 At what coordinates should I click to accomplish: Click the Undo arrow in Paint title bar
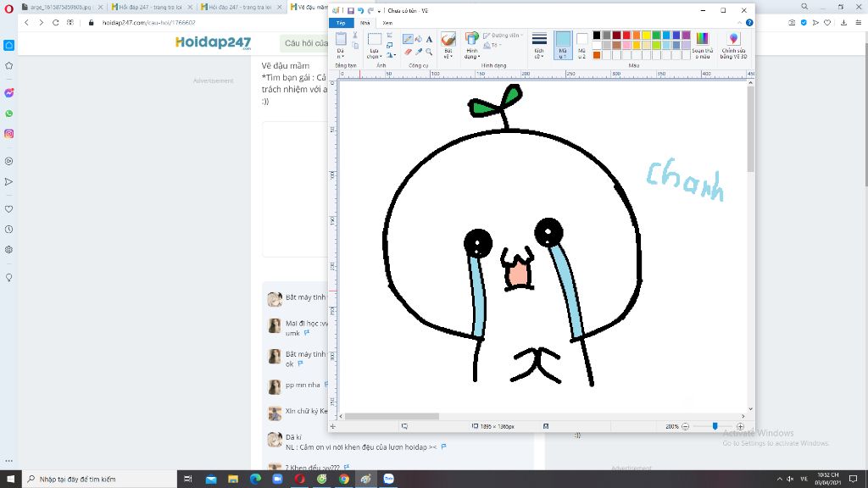point(360,10)
